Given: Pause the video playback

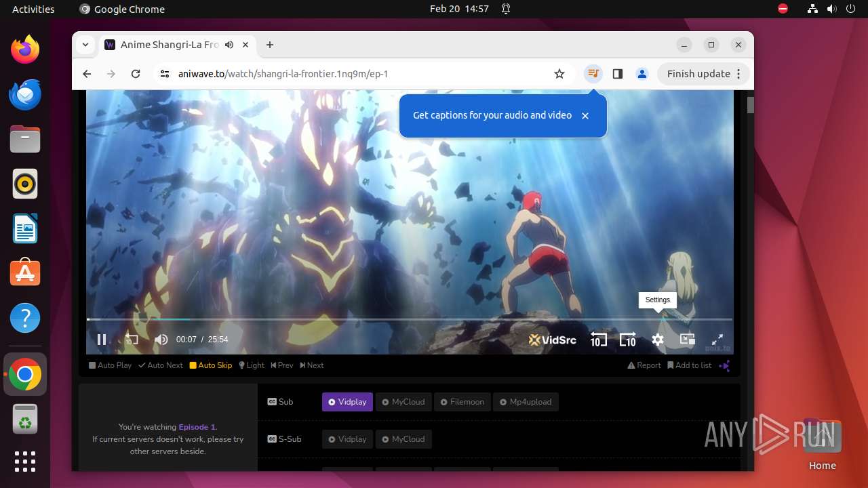Looking at the screenshot, I should tap(102, 340).
